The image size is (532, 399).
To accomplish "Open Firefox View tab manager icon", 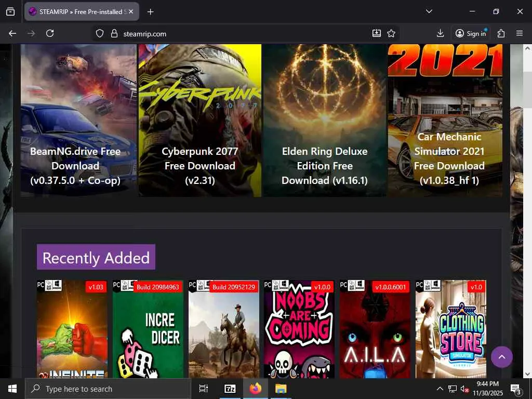I will pyautogui.click(x=10, y=11).
